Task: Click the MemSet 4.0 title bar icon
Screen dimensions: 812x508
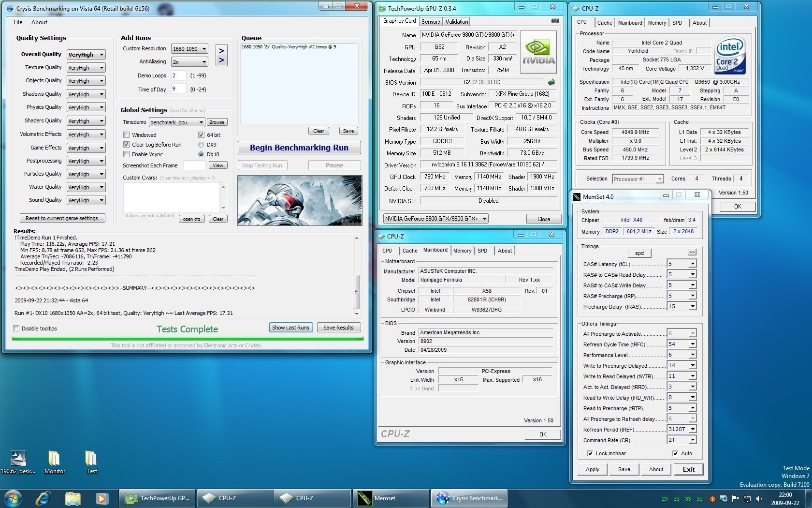Action: [577, 196]
